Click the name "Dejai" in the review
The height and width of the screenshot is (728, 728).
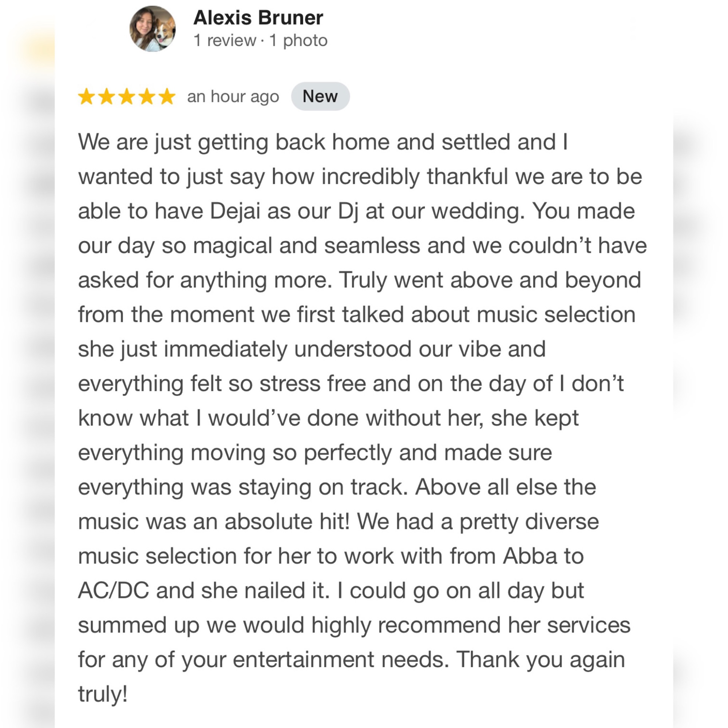235,211
